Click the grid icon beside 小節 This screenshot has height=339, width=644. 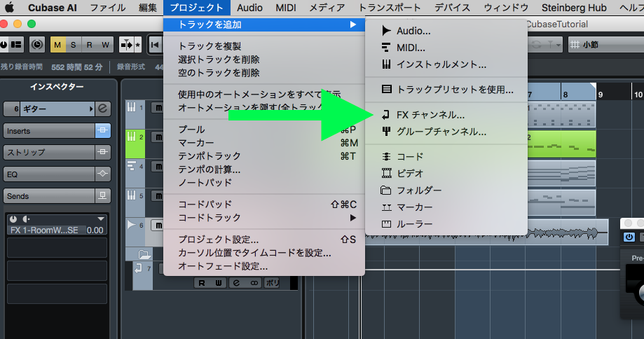[x=575, y=45]
